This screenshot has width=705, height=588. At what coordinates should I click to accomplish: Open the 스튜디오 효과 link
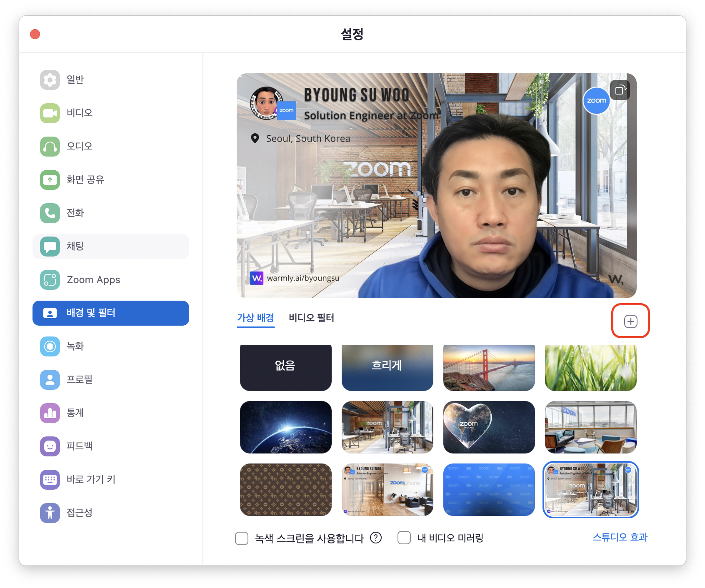point(620,537)
